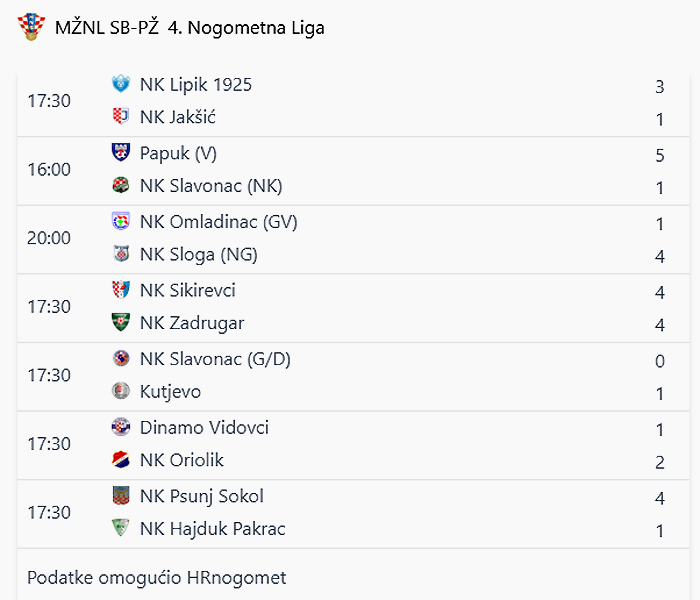The image size is (700, 600).
Task: Click the Podatke omogućio HRnogomet credit
Action: click(157, 578)
